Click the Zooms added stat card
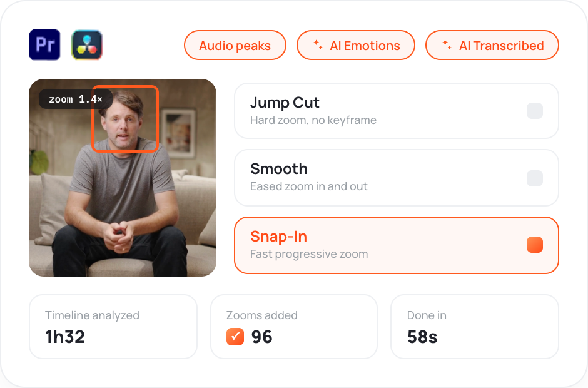This screenshot has width=588, height=388. [294, 327]
